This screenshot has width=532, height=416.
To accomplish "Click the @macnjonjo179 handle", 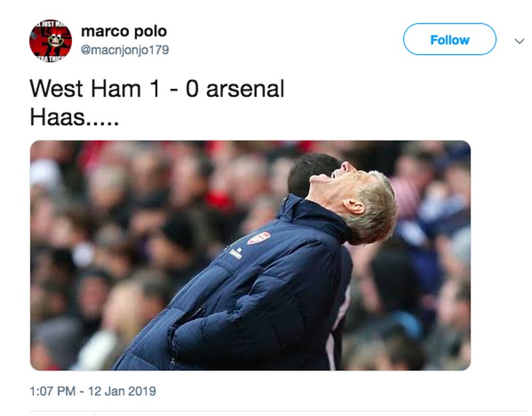I will coord(124,50).
